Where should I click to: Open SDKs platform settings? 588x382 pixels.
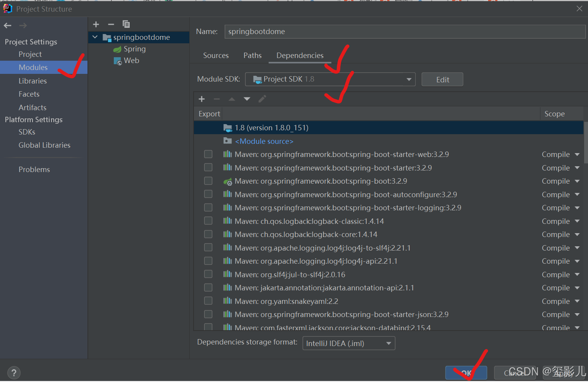pos(27,132)
